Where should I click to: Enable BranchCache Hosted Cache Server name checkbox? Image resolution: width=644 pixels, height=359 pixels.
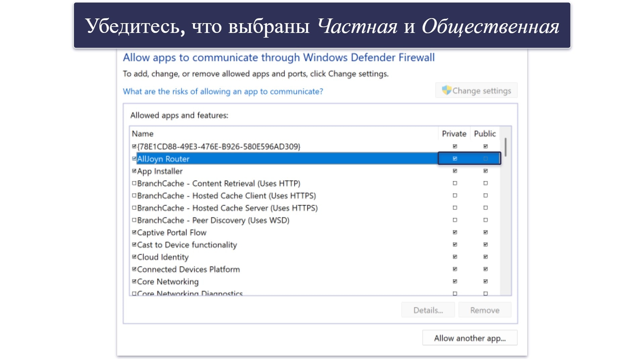[x=134, y=208]
